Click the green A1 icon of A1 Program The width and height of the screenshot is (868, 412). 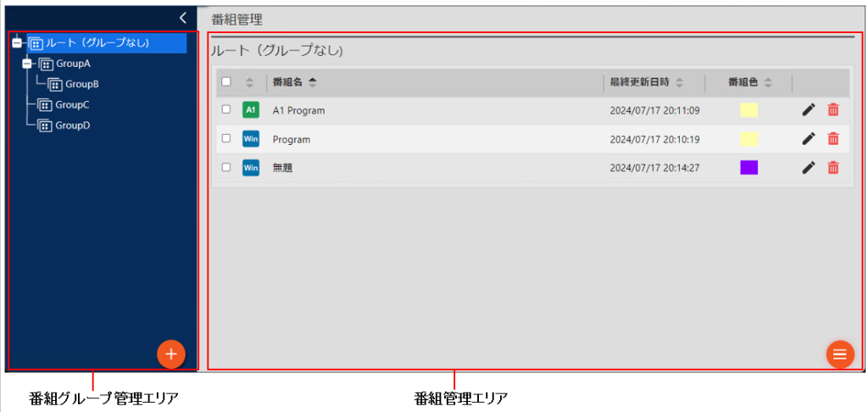coord(251,110)
